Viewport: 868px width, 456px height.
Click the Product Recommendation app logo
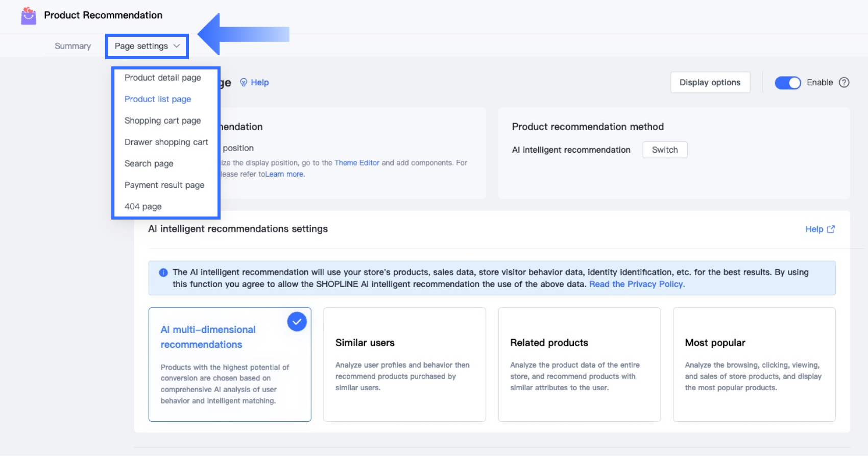click(29, 16)
